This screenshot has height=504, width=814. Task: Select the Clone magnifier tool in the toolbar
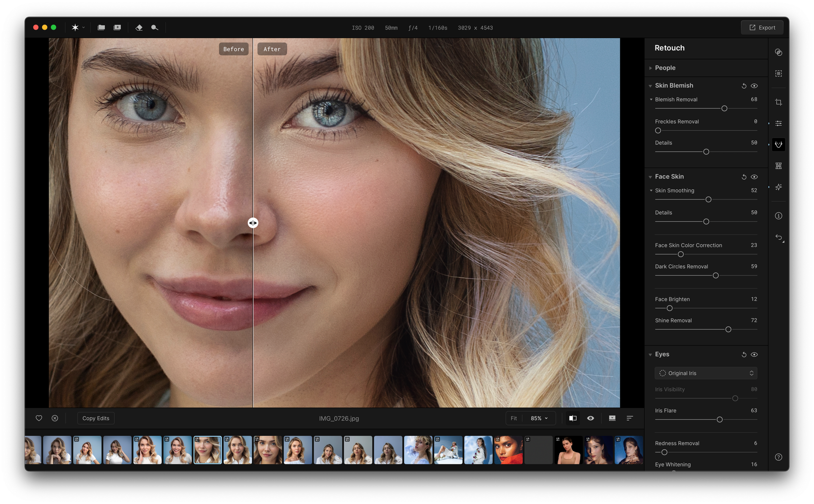(x=155, y=28)
